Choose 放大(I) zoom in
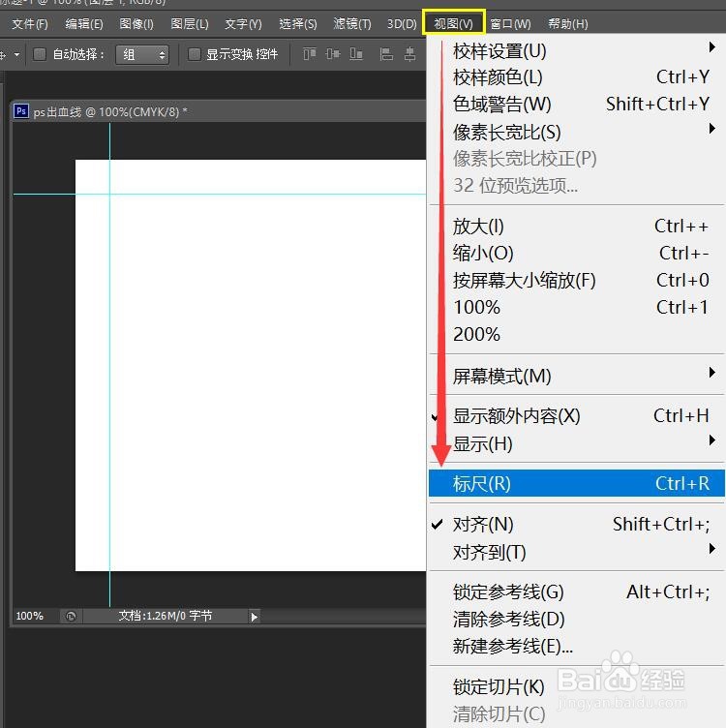 [577, 227]
